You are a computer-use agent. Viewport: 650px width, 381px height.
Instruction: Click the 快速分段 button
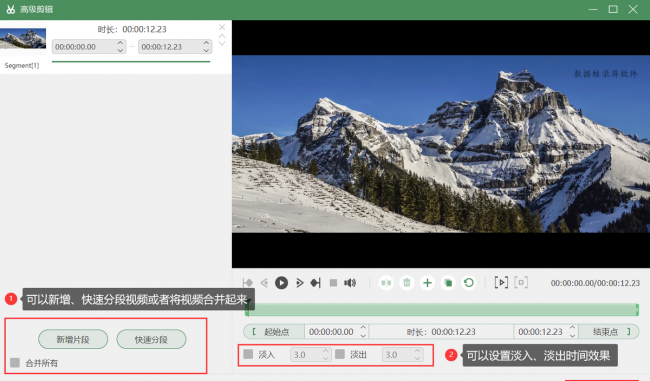pyautogui.click(x=151, y=340)
